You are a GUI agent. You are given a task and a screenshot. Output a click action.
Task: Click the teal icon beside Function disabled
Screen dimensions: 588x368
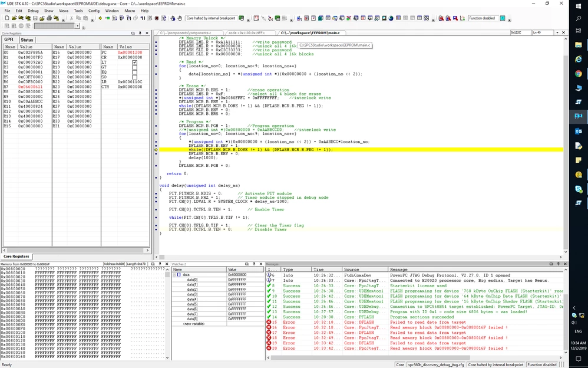[x=503, y=18]
